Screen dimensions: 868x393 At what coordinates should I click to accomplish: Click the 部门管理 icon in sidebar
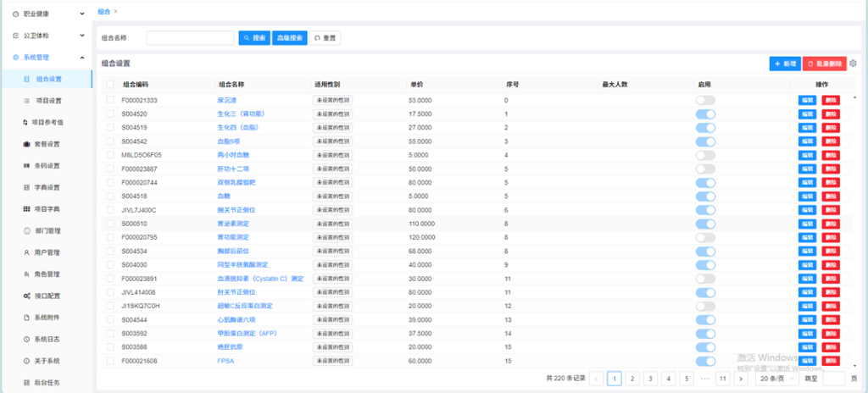pyautogui.click(x=26, y=231)
